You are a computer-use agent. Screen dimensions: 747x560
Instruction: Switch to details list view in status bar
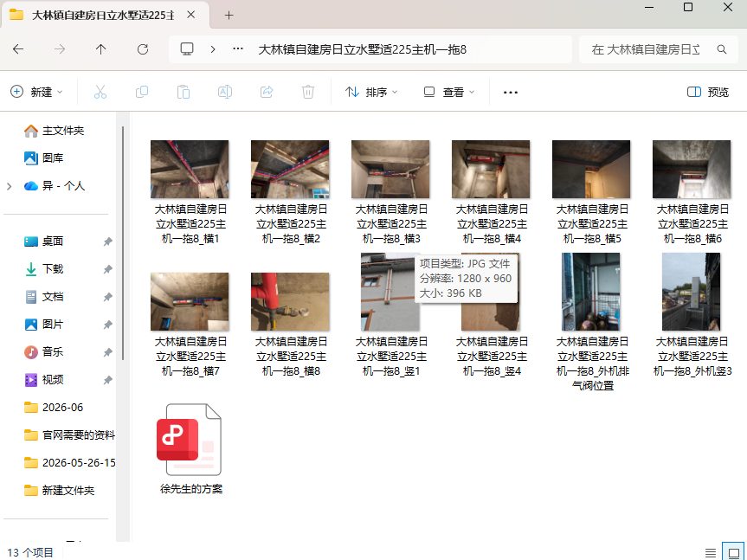(711, 553)
